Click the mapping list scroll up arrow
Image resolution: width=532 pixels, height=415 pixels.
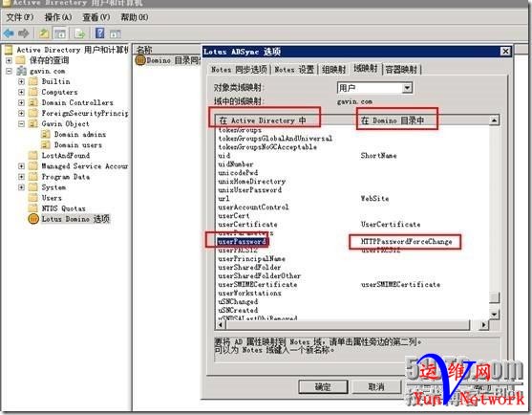494,120
